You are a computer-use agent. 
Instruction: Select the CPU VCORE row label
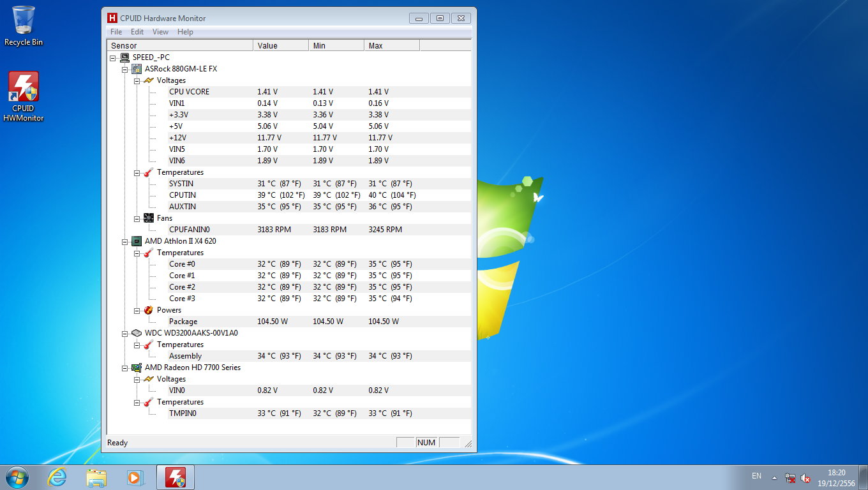point(189,92)
